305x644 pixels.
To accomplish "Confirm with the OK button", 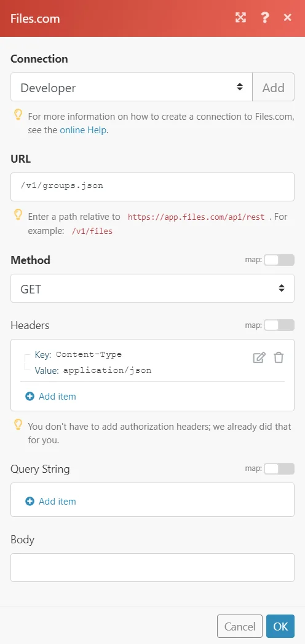I will click(x=280, y=626).
